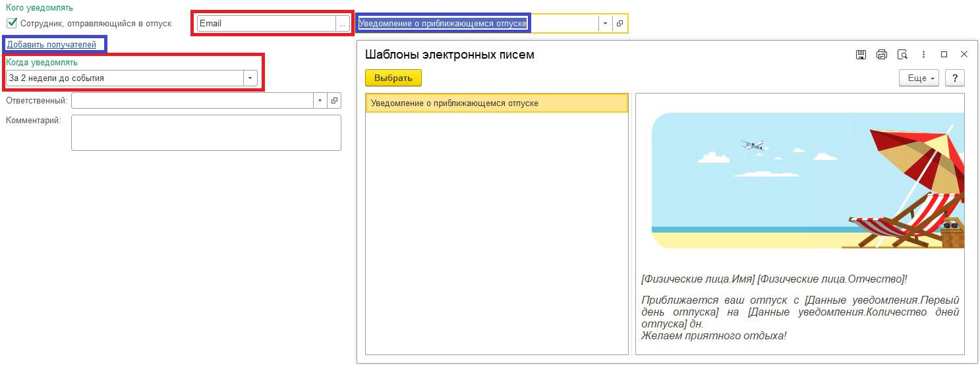This screenshot has height=365, width=980.
Task: Uncheck Сотрудник, отправляющийся в отпуск
Action: click(11, 23)
